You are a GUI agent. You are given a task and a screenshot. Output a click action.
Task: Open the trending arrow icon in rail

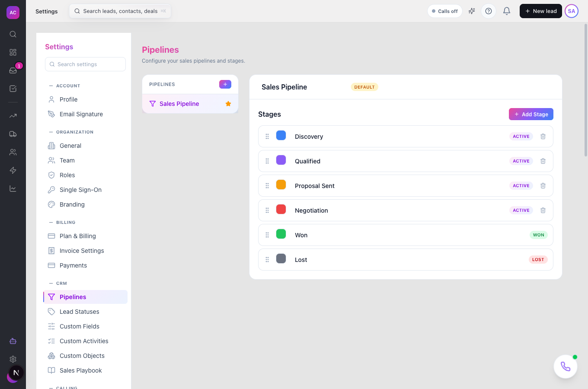[13, 116]
